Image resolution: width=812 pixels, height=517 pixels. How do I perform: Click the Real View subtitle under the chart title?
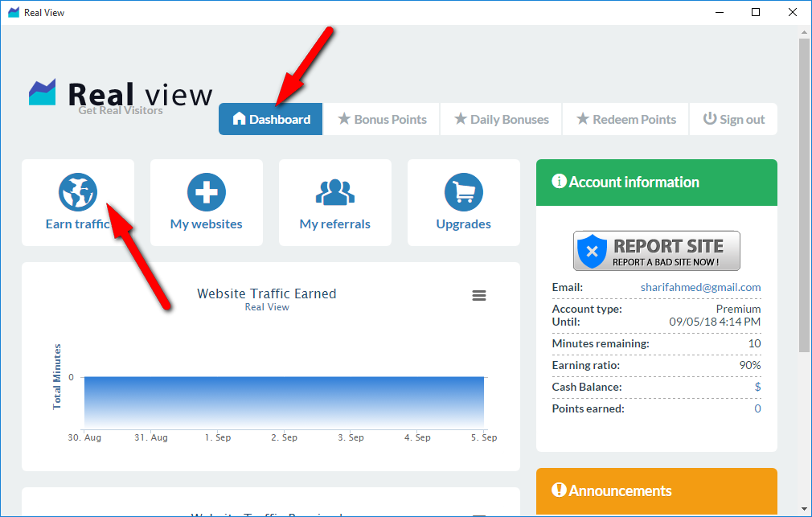(267, 307)
